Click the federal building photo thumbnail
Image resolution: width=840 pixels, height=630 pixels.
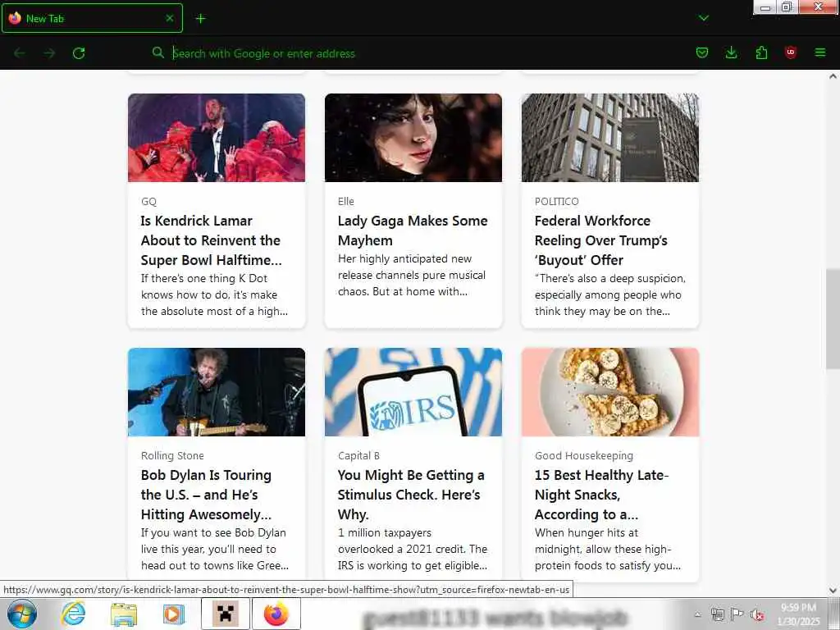(x=610, y=138)
